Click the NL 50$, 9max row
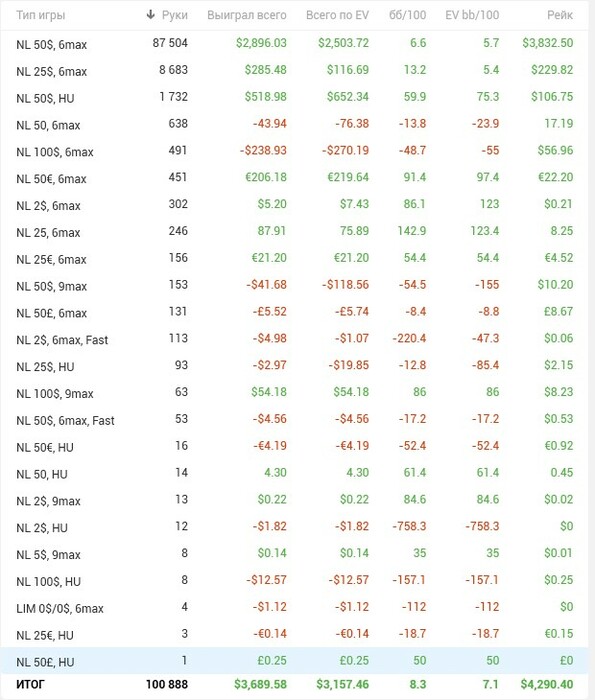This screenshot has height=700, width=595. 295,285
